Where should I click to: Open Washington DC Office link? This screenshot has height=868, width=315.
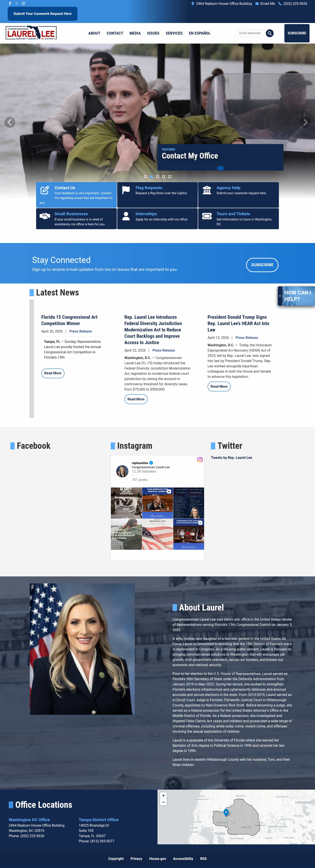click(x=29, y=819)
